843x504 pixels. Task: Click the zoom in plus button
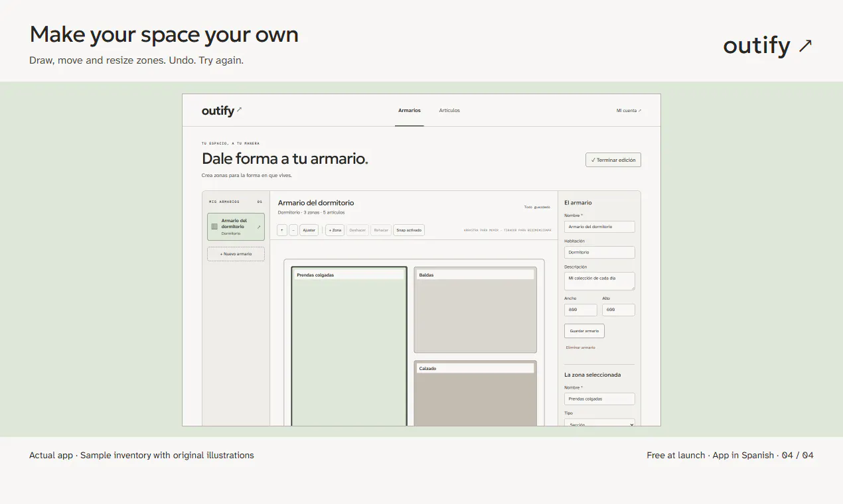(x=282, y=230)
